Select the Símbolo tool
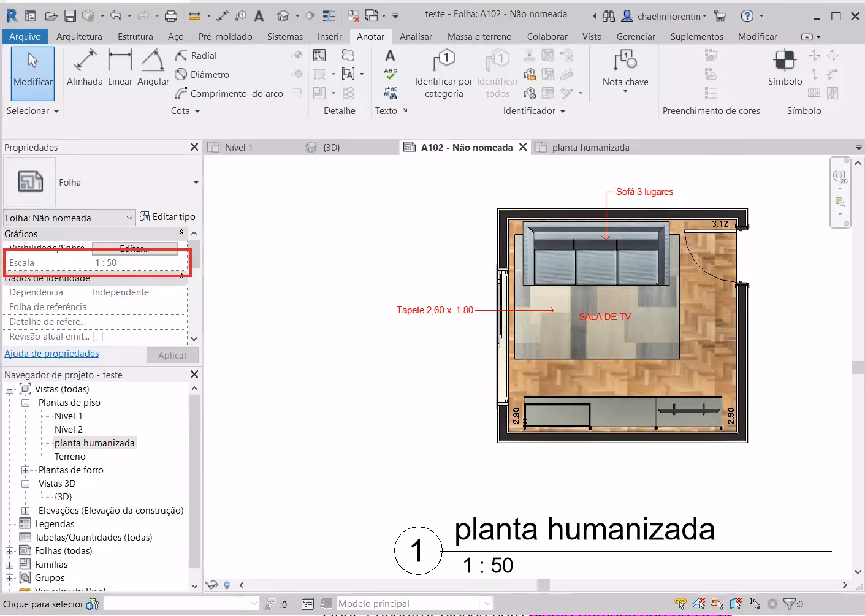This screenshot has width=865, height=616. 785,69
